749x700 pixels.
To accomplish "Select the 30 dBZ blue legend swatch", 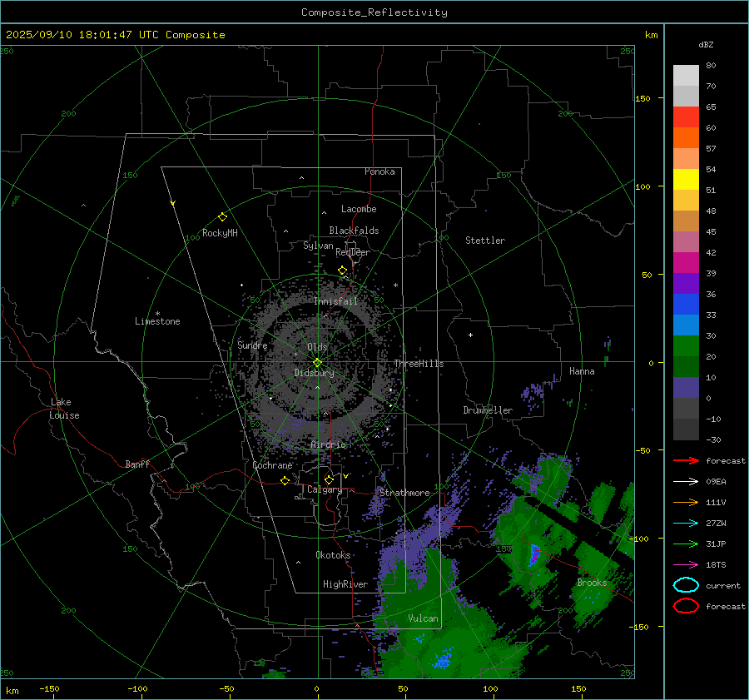I will (x=686, y=325).
